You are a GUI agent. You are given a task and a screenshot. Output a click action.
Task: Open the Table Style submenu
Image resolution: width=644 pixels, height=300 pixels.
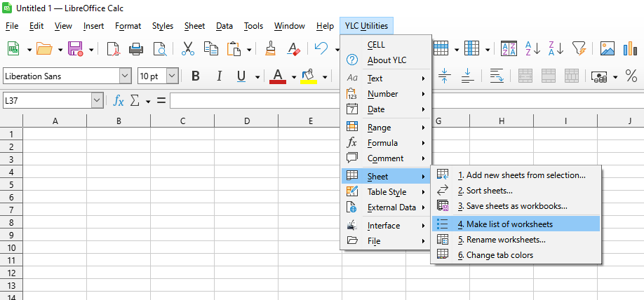(387, 192)
